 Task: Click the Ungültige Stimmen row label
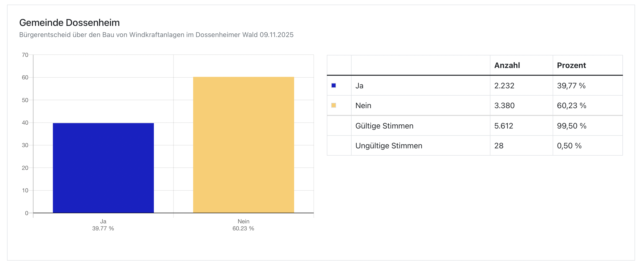[x=389, y=146]
